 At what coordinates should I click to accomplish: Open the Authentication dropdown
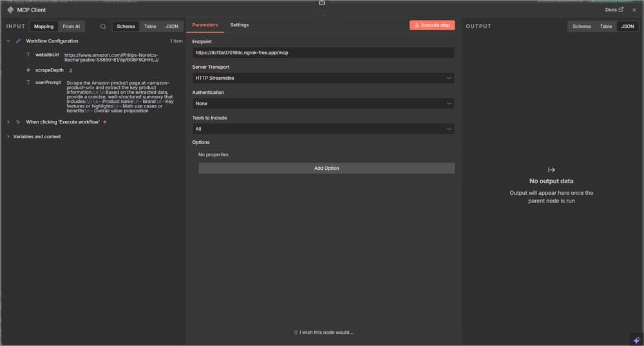(x=323, y=104)
